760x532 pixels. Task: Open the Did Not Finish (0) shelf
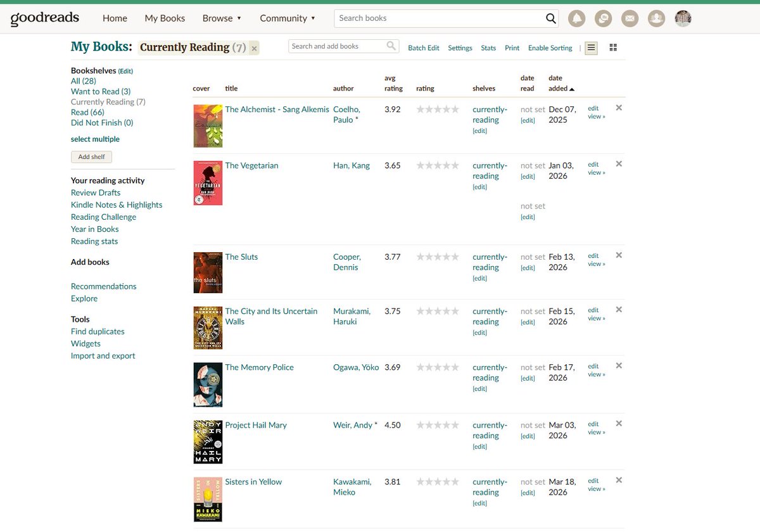pyautogui.click(x=102, y=123)
